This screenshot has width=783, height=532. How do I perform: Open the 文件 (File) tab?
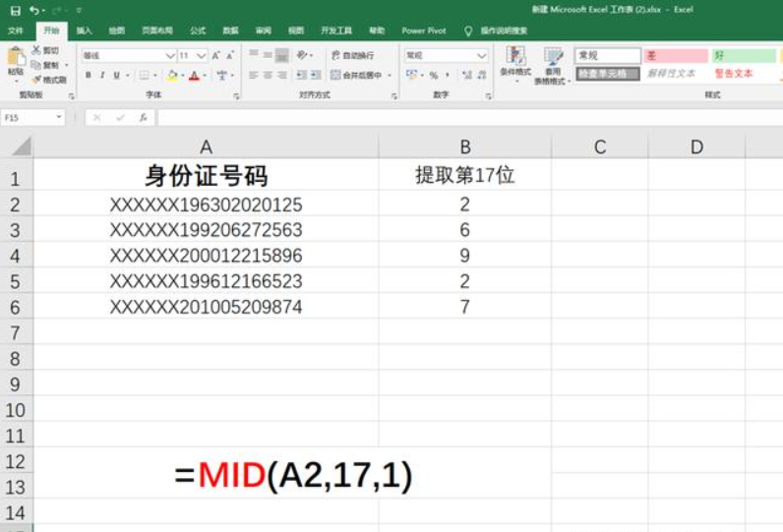[16, 30]
